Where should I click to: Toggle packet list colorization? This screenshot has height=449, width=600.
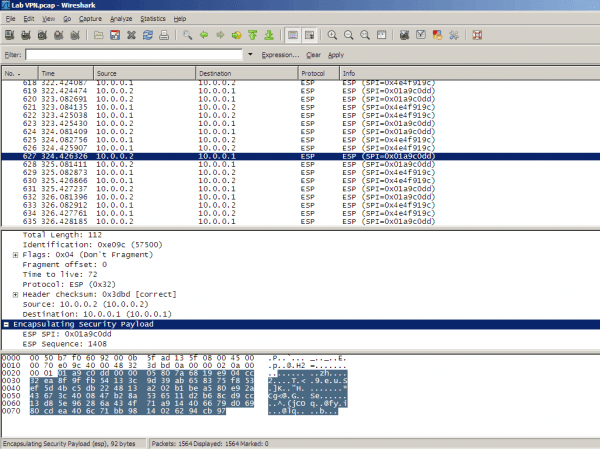coord(293,35)
